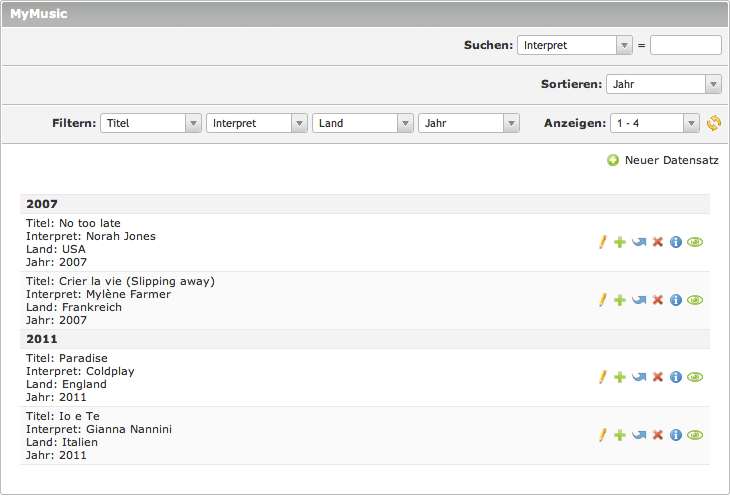The height and width of the screenshot is (500, 730).
Task: Open the Suchen field dropdown showing Interpret
Action: click(575, 45)
